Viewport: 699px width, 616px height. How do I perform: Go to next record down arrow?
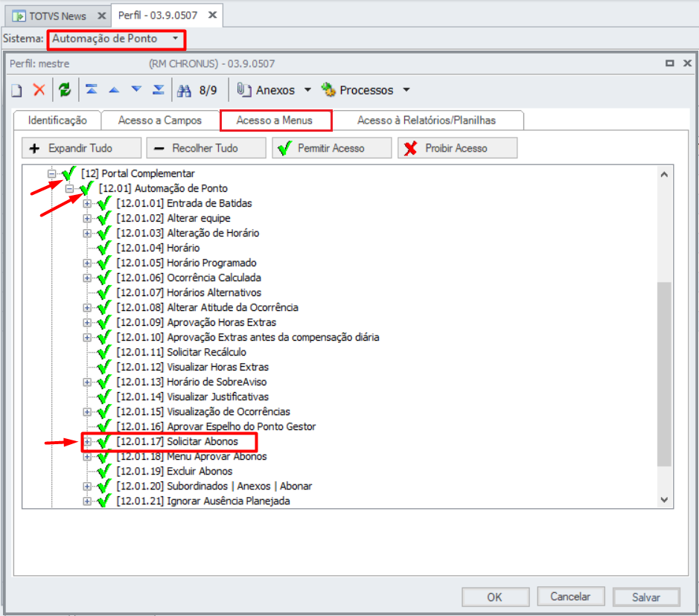(136, 89)
